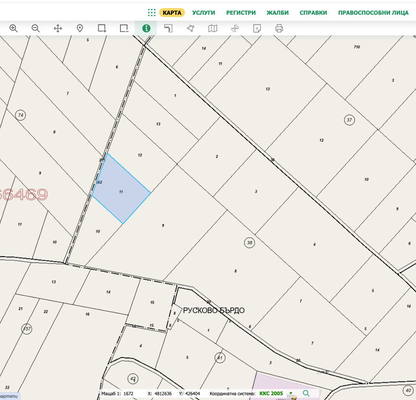Choose the location pin marker tool

[80, 28]
